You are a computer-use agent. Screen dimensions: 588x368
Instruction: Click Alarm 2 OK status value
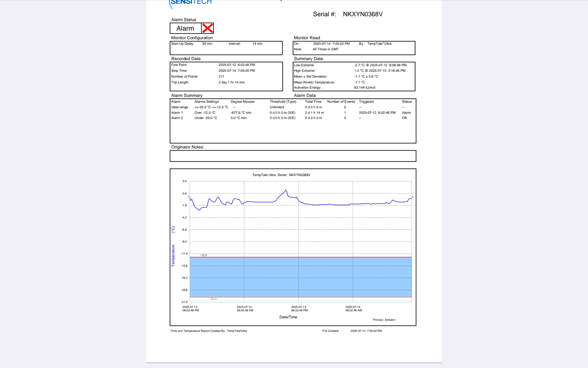(404, 118)
